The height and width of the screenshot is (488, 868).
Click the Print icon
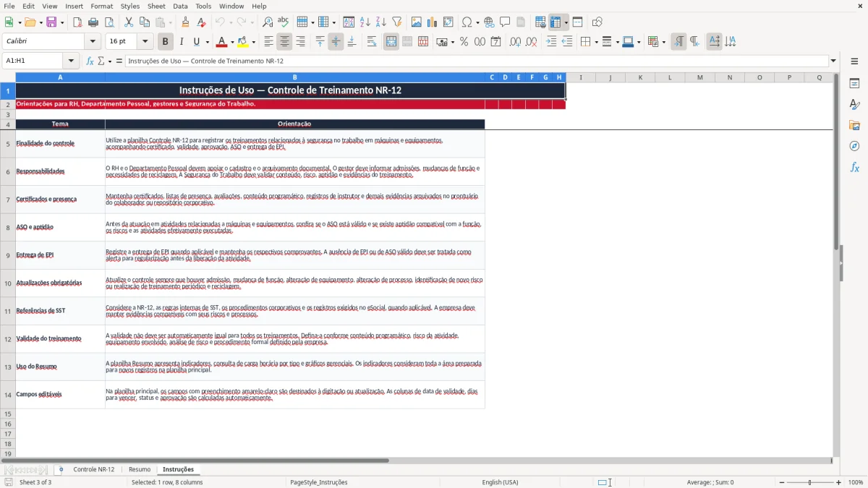93,22
